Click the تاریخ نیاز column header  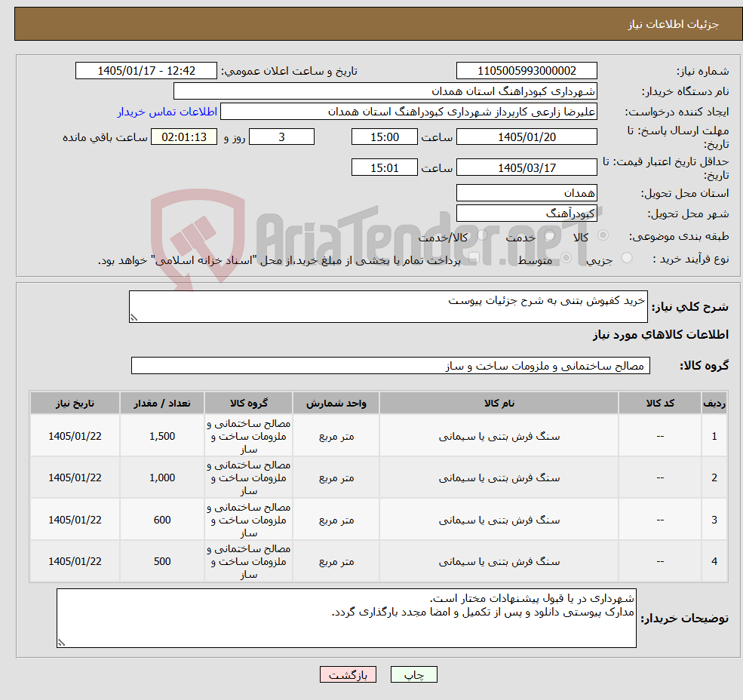click(x=75, y=403)
